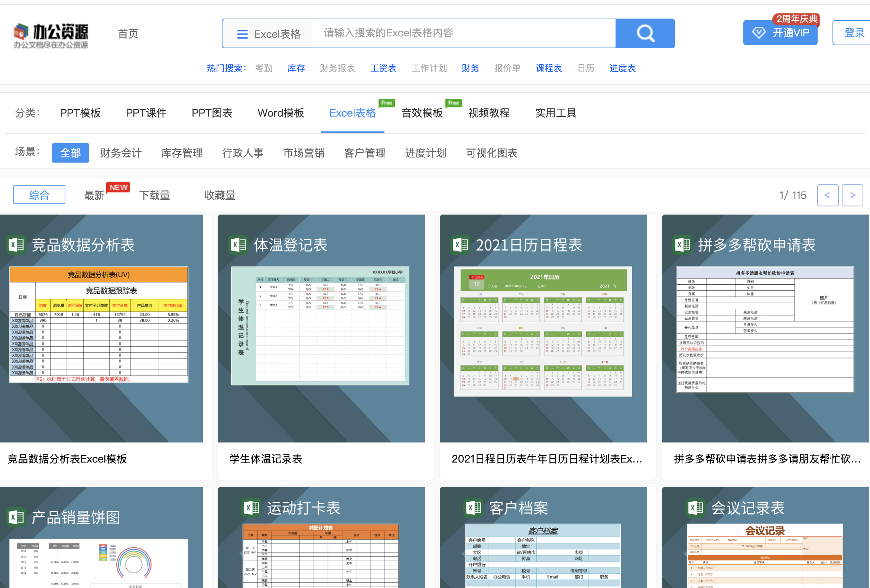Image resolution: width=870 pixels, height=588 pixels.
Task: Sort results by 综合
Action: 39,195
